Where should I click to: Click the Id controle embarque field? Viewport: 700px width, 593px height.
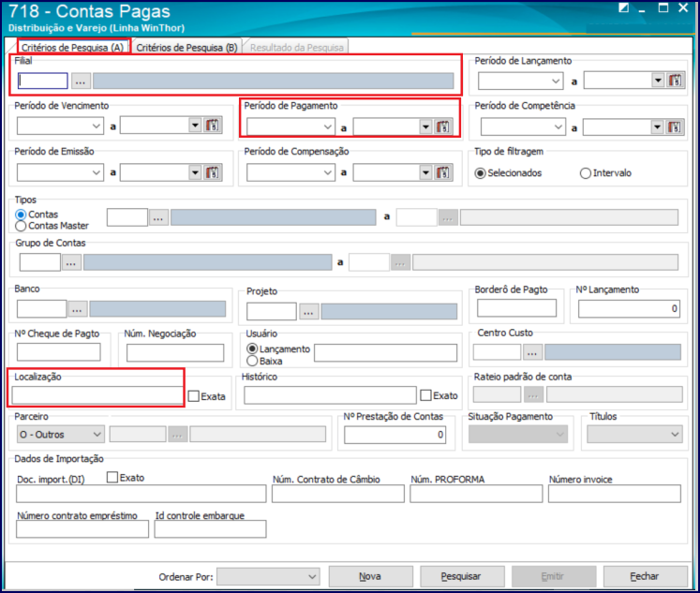pos(210,529)
